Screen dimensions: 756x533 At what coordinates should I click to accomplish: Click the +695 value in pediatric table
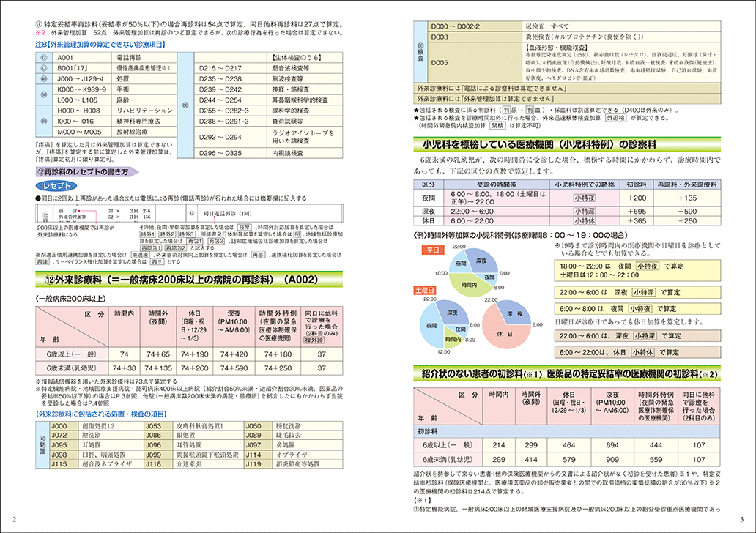point(637,211)
